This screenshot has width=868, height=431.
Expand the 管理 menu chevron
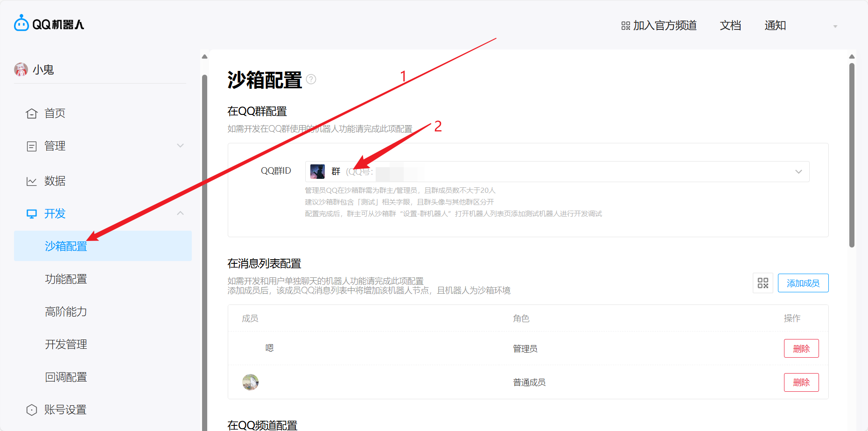[x=181, y=146]
